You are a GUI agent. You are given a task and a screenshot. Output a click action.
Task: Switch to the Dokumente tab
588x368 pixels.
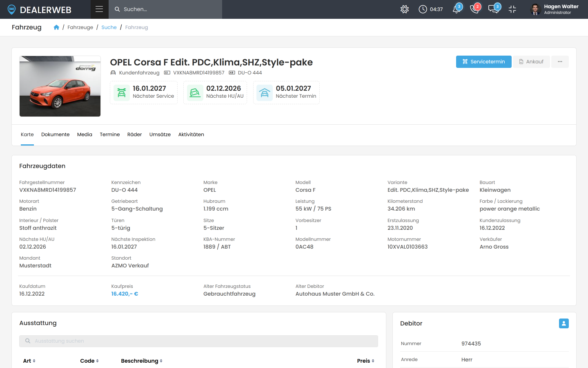point(56,135)
